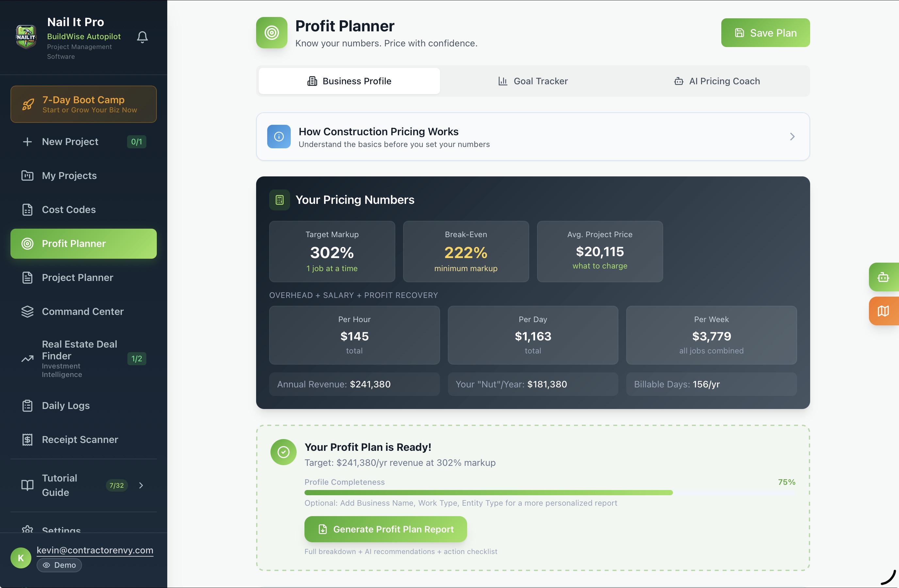Open the kevin@contractorenvy.com account link
This screenshot has width=899, height=588.
pos(95,550)
